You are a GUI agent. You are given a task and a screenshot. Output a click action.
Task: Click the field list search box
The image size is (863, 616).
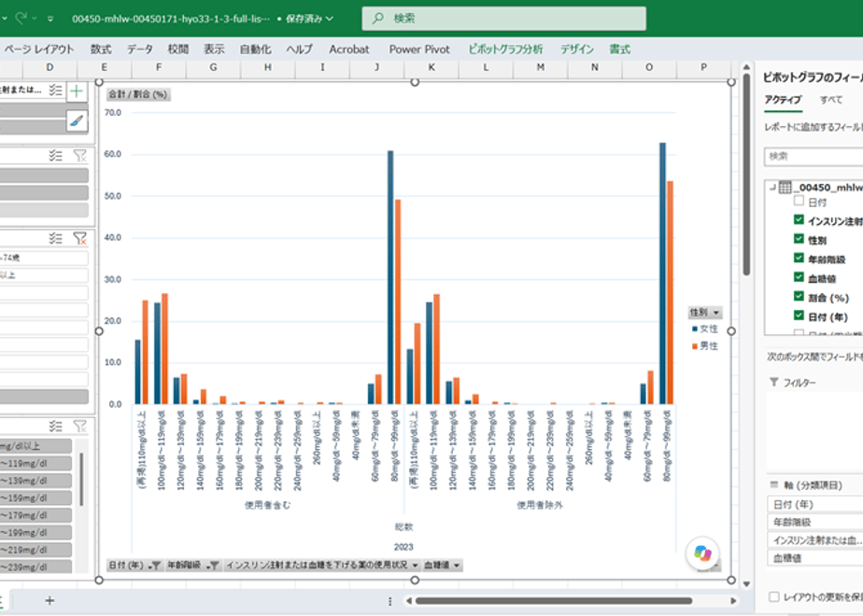click(813, 156)
